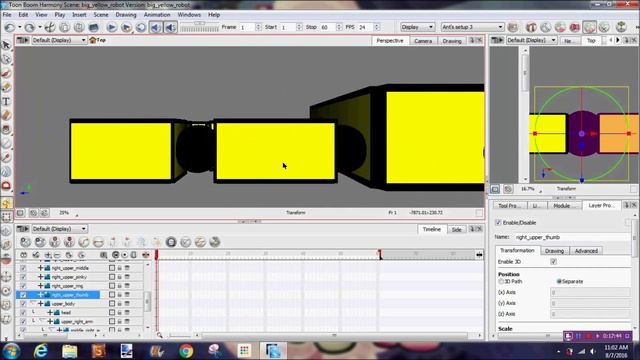Viewport: 640px width, 360px height.
Task: Toggle the Sound speaker icon
Action: click(156, 27)
